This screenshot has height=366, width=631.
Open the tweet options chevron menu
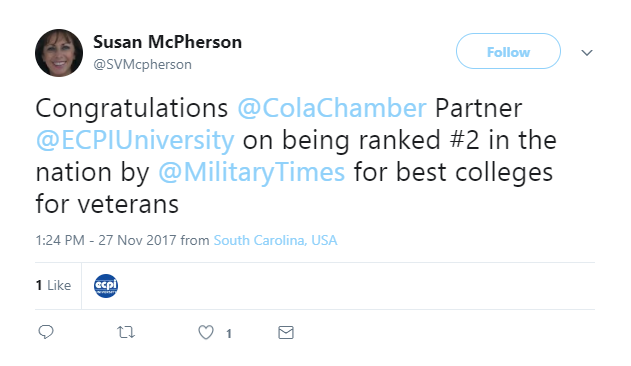(587, 52)
